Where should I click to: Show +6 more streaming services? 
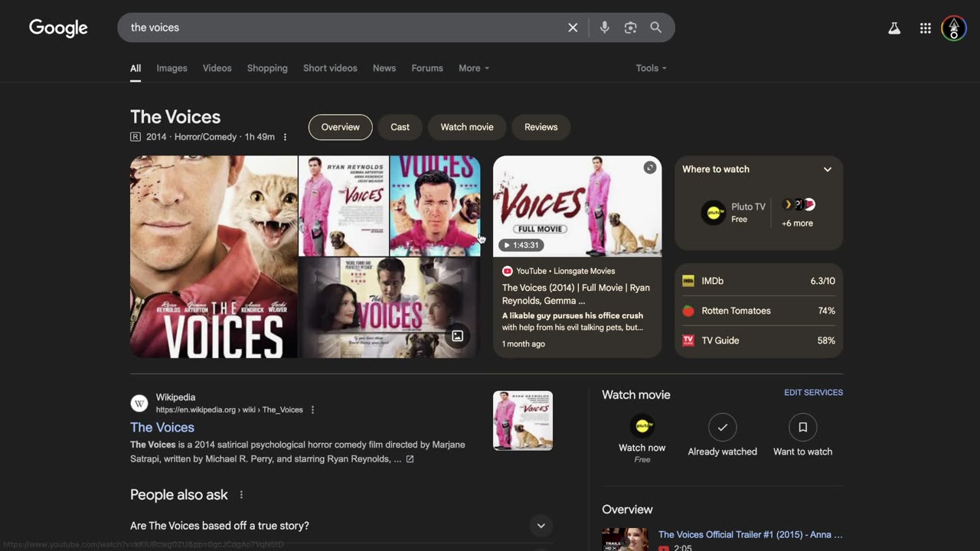(797, 214)
